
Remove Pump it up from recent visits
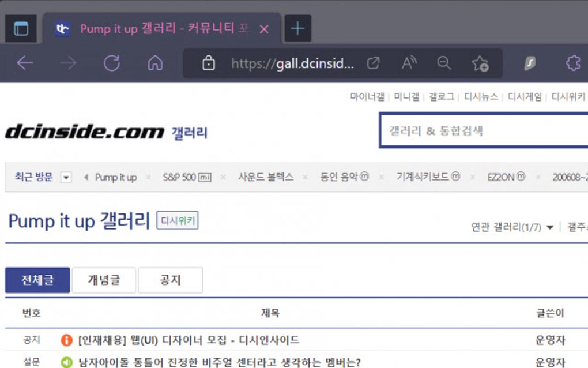[x=149, y=177]
